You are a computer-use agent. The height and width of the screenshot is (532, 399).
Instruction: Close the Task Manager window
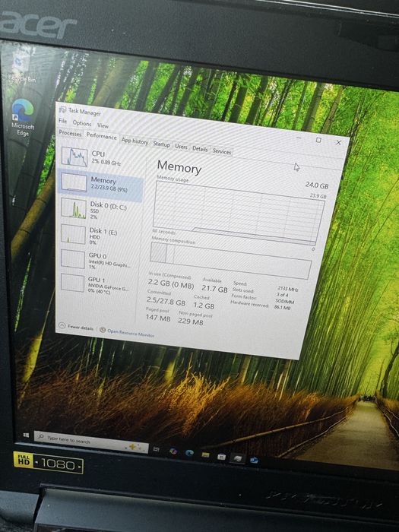point(338,143)
